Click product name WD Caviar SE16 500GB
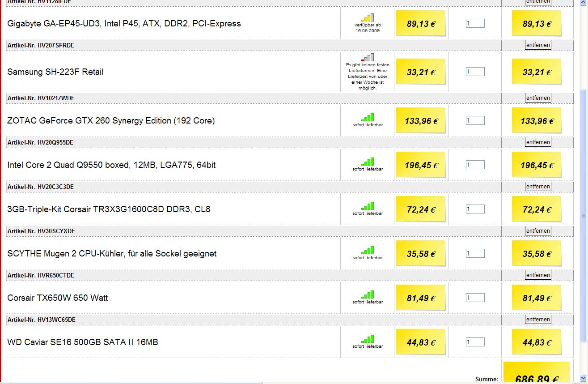 [83, 342]
